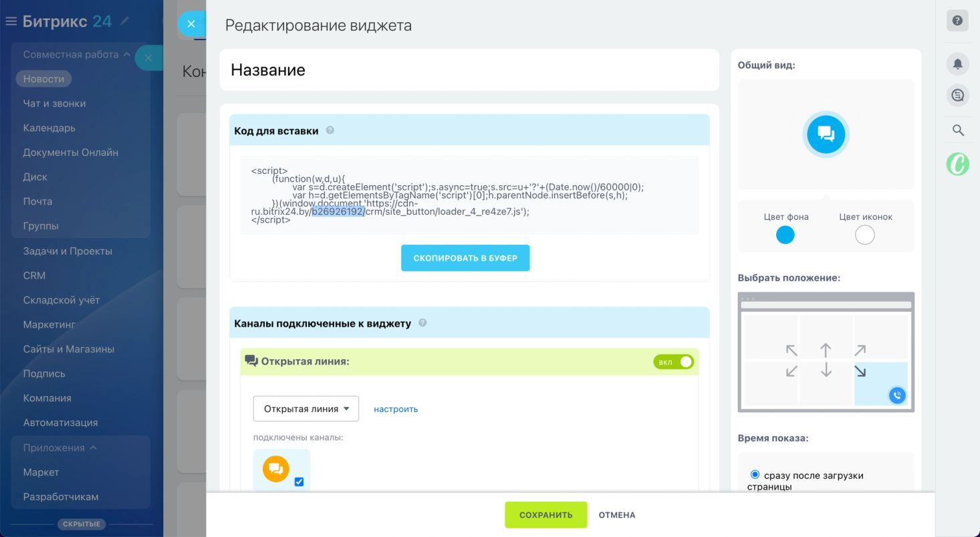Open Маркет menu item

tap(41, 472)
